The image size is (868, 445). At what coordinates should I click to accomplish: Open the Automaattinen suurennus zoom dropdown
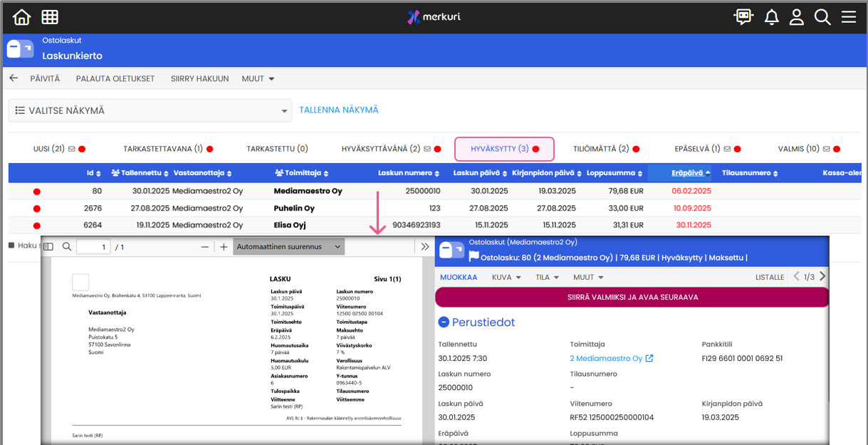288,246
